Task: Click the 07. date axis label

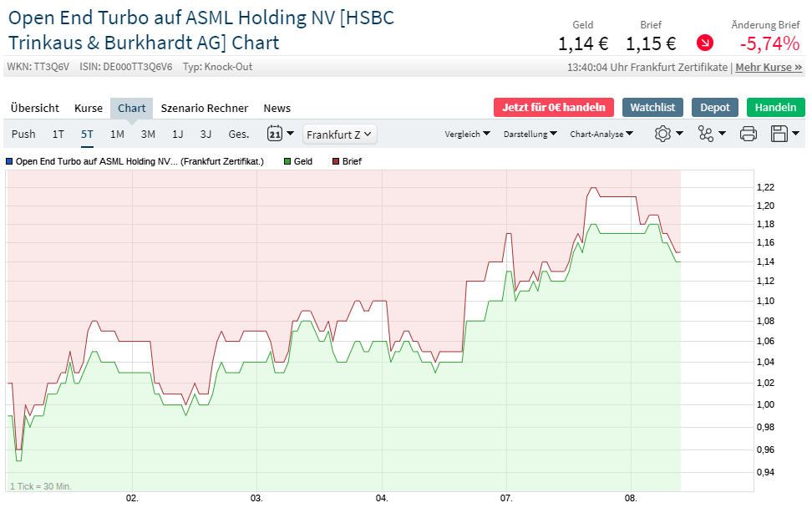Action: point(506,498)
